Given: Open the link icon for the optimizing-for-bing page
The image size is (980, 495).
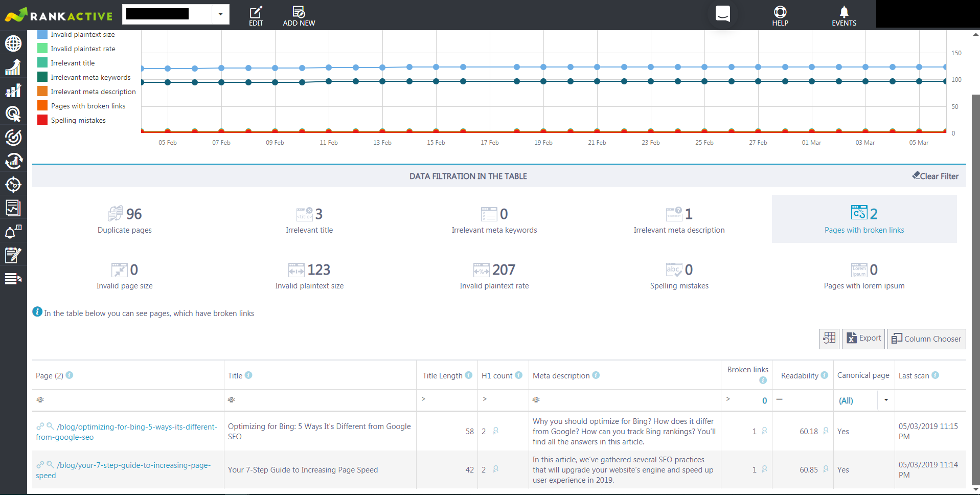Looking at the screenshot, I should point(40,426).
